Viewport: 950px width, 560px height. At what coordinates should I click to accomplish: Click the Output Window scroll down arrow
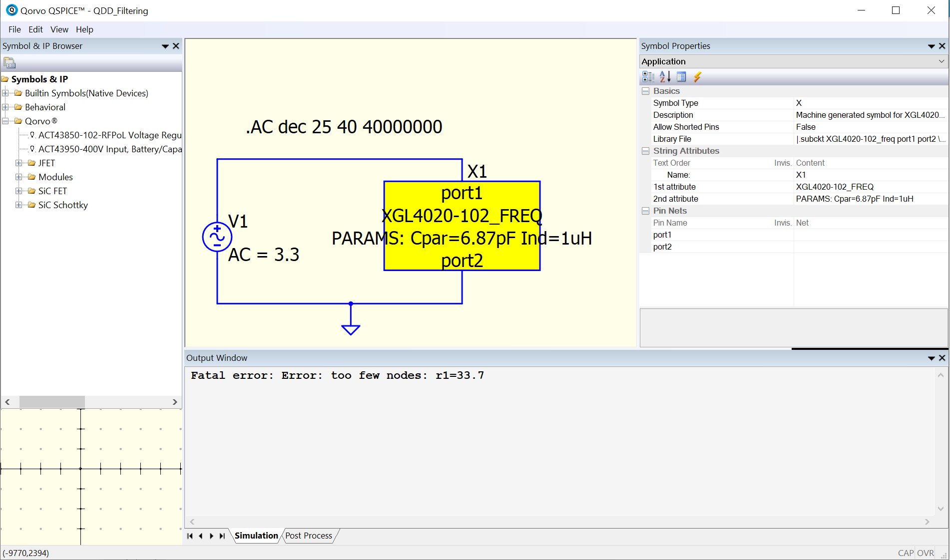(941, 509)
